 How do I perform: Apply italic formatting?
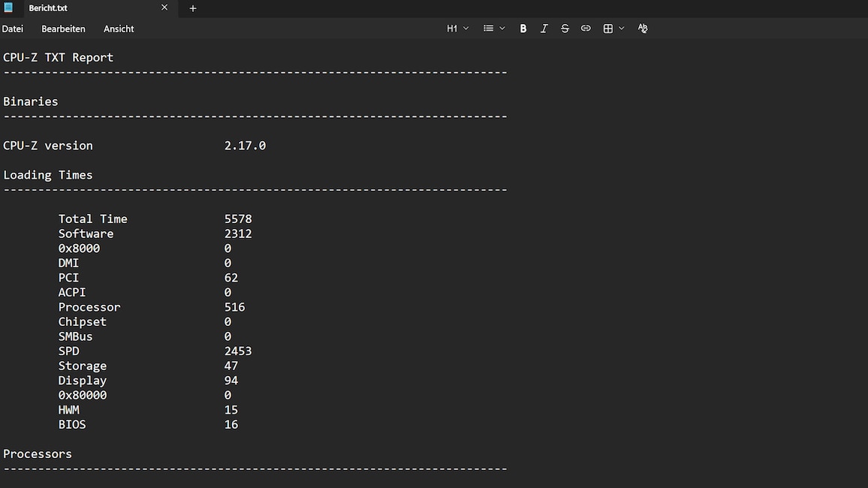point(544,29)
